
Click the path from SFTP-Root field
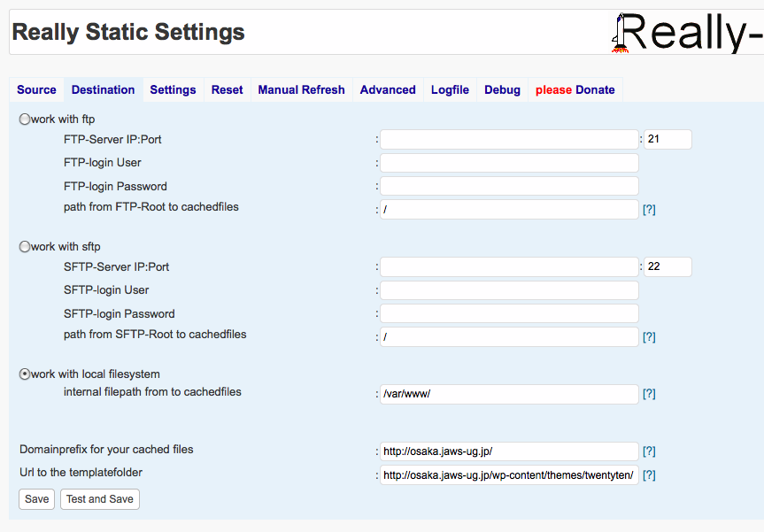[509, 337]
